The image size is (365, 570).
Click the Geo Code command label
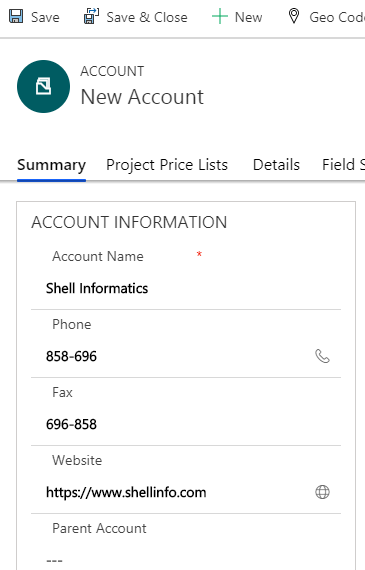coord(337,17)
